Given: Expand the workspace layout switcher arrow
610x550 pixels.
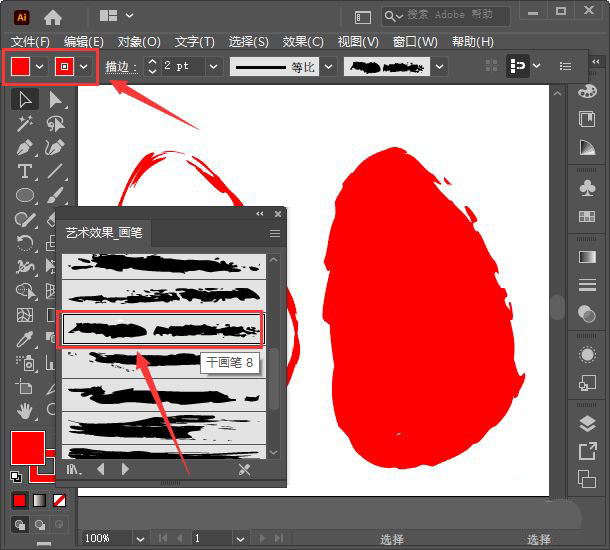Looking at the screenshot, I should point(130,16).
